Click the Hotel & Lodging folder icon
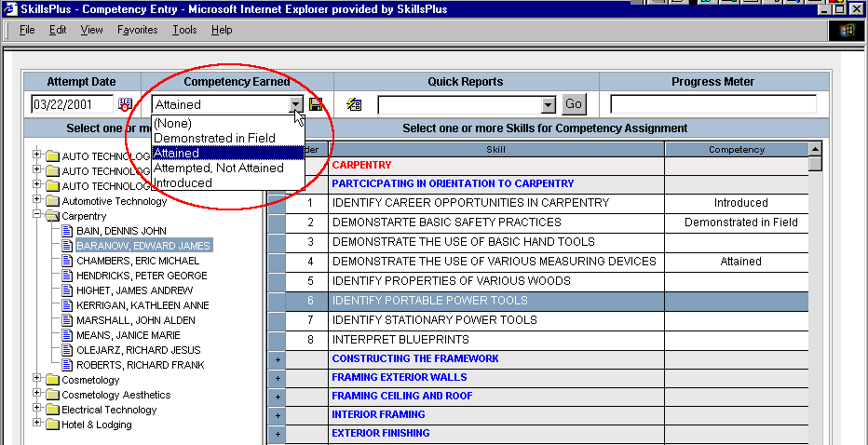This screenshot has height=445, width=868. (x=53, y=425)
